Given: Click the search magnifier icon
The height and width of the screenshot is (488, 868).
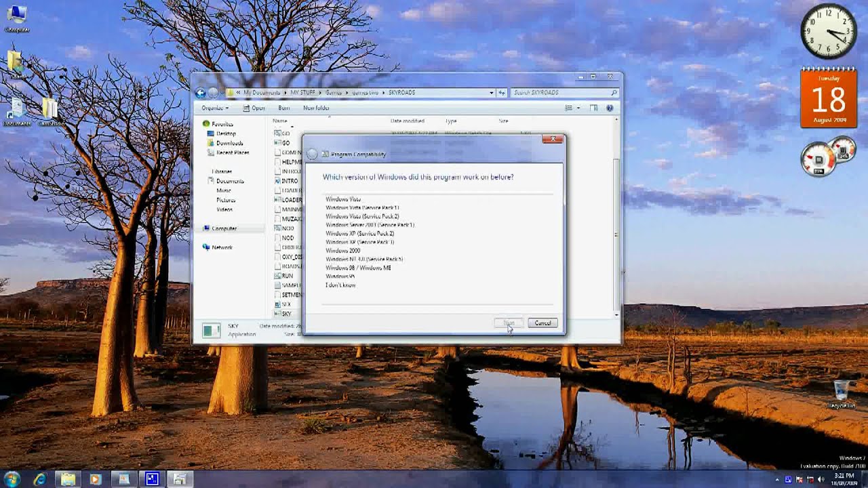Looking at the screenshot, I should 614,93.
